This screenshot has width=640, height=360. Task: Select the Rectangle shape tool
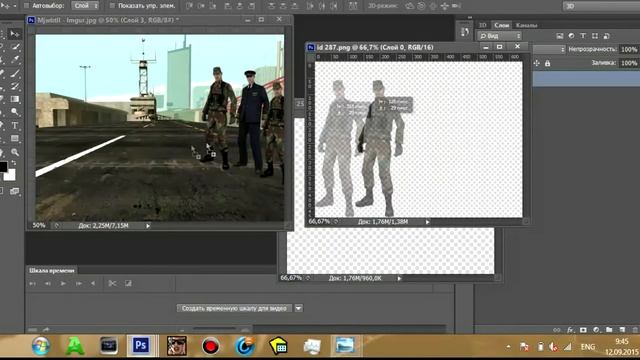pyautogui.click(x=15, y=139)
